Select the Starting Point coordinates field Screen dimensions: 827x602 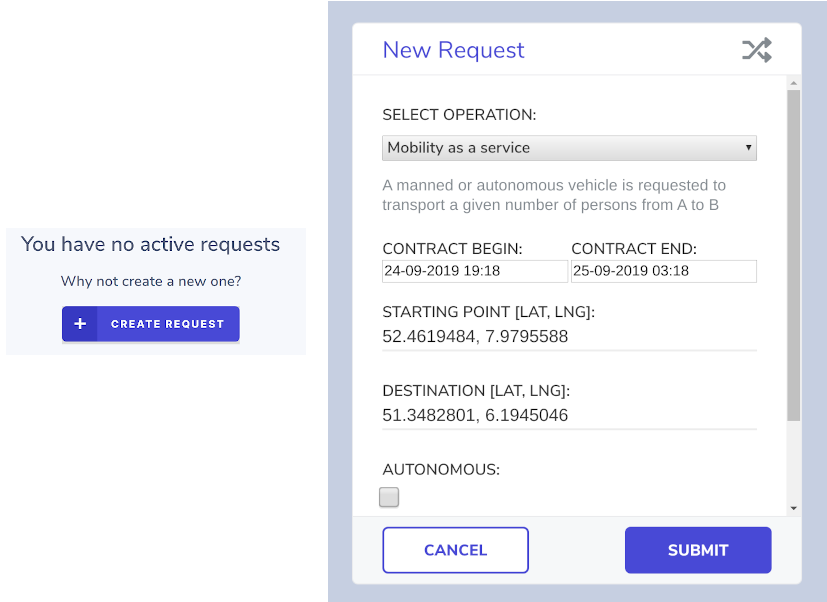(569, 337)
